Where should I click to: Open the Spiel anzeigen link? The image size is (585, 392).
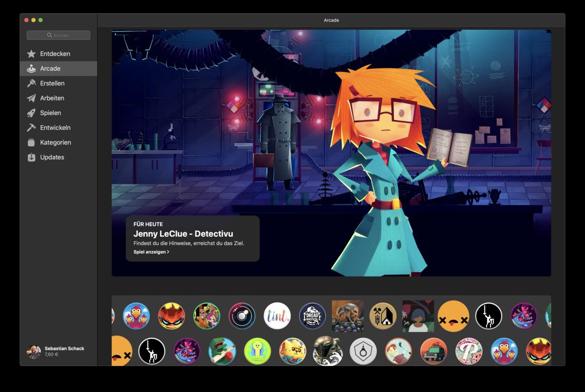coord(151,252)
